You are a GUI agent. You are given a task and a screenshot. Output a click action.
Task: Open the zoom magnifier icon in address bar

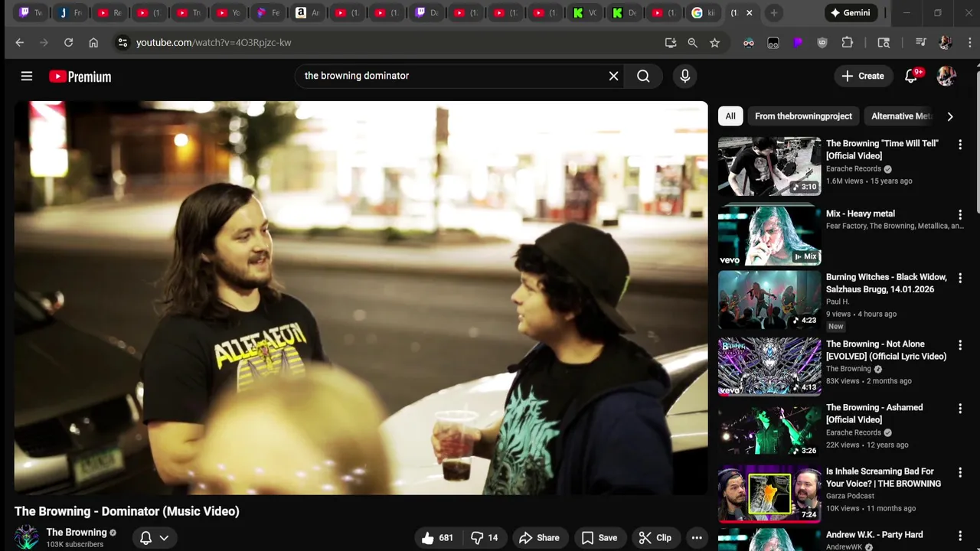pyautogui.click(x=692, y=43)
